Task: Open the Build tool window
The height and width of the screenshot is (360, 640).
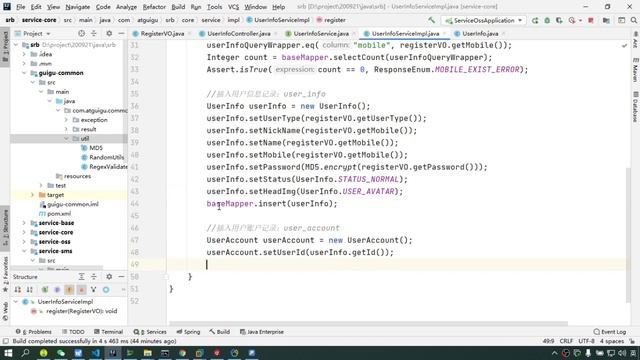Action: 220,332
